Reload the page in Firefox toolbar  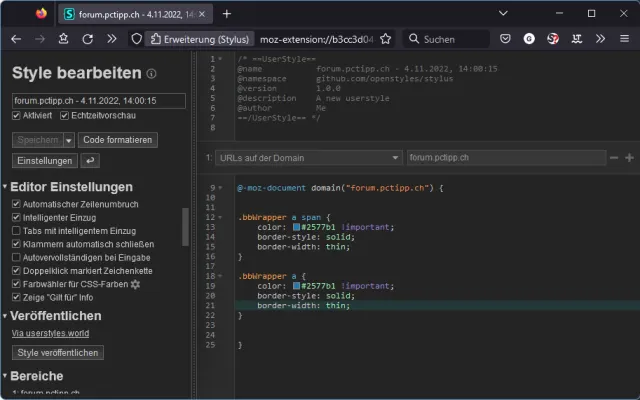88,39
